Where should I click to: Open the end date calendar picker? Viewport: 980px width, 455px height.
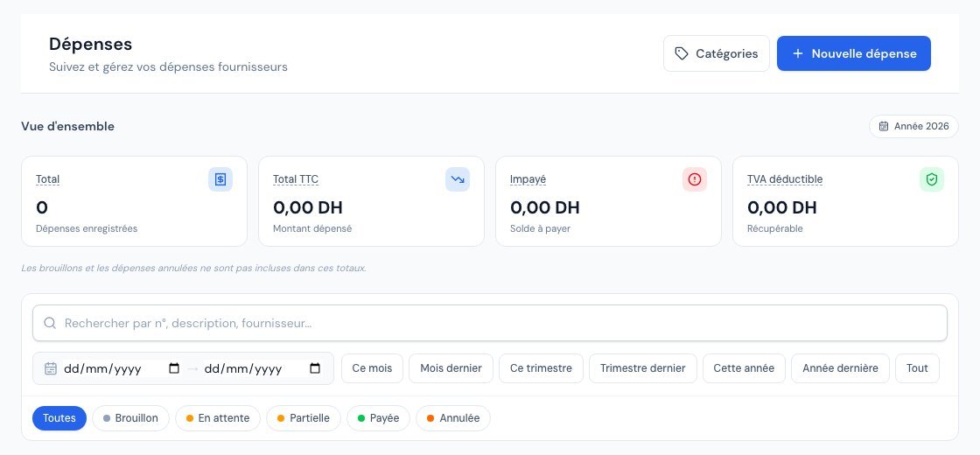pyautogui.click(x=315, y=368)
